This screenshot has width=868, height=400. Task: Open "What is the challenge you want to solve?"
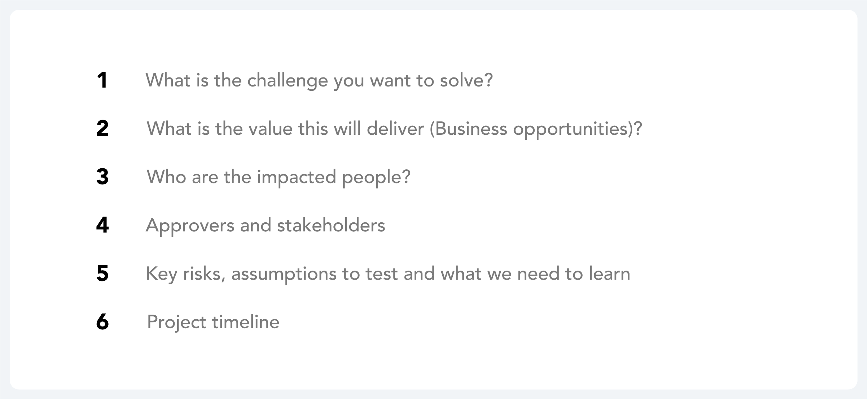[x=319, y=81]
